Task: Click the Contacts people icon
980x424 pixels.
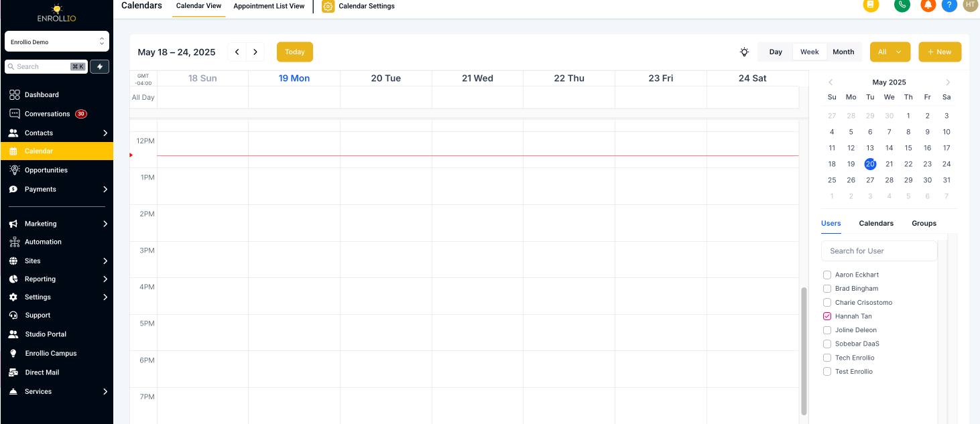Action: (14, 133)
